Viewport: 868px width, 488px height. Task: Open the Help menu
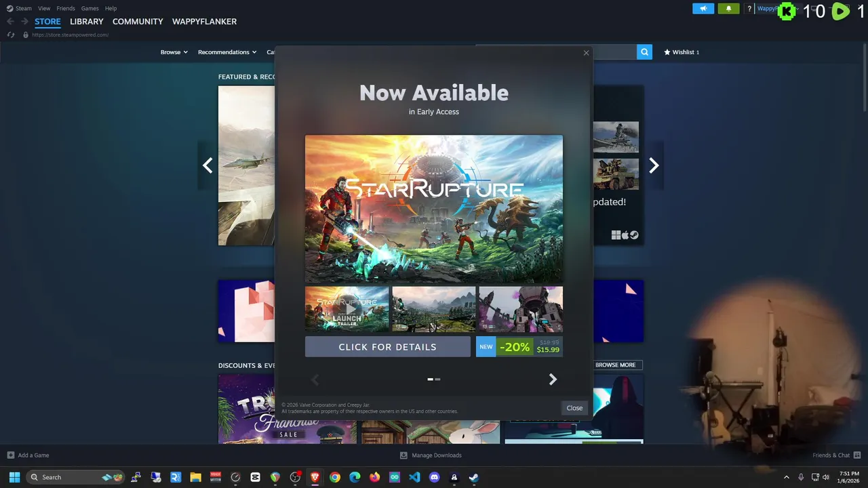pyautogui.click(x=111, y=8)
